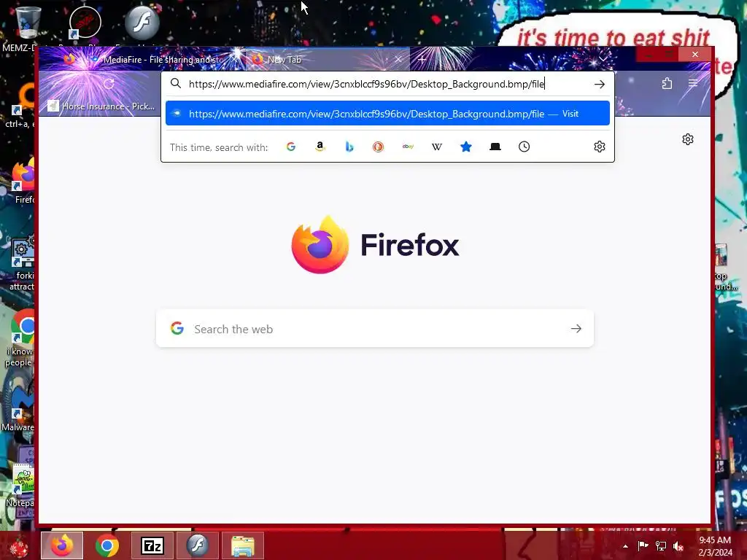Select Firefox on the taskbar
Image resolution: width=747 pixels, height=560 pixels.
[62, 545]
